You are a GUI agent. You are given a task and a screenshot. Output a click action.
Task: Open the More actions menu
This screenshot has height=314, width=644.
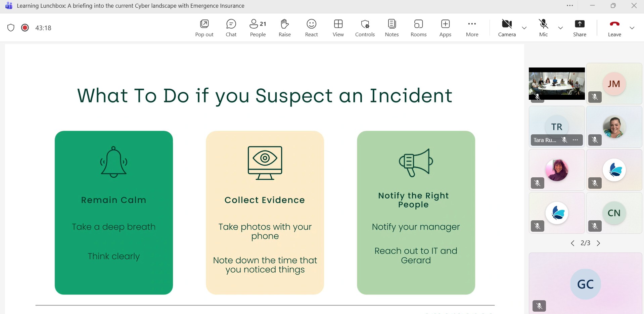(472, 28)
